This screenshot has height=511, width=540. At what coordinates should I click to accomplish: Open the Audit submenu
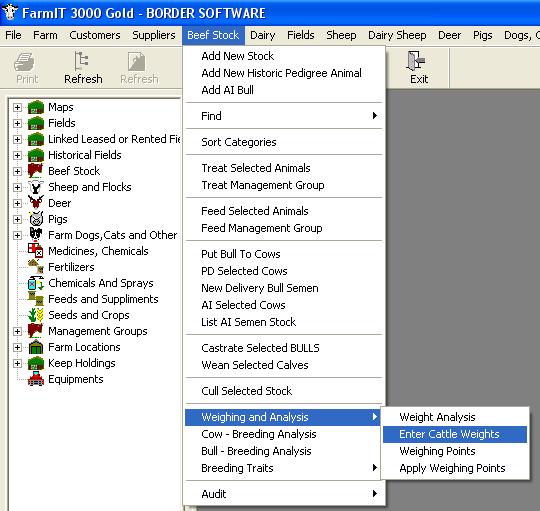coord(284,494)
